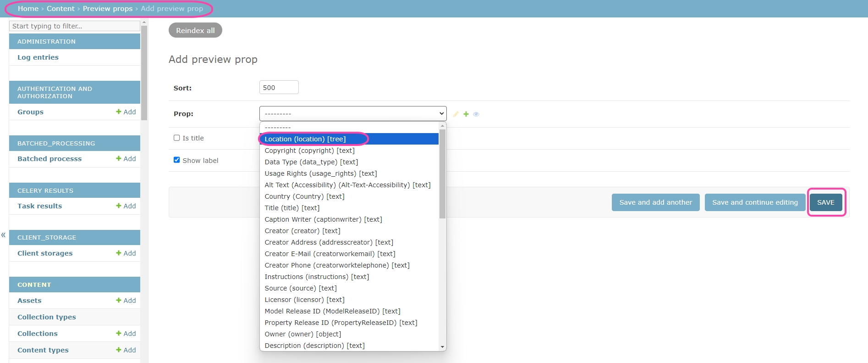This screenshot has width=868, height=363.
Task: Click Save and add another button
Action: (655, 202)
